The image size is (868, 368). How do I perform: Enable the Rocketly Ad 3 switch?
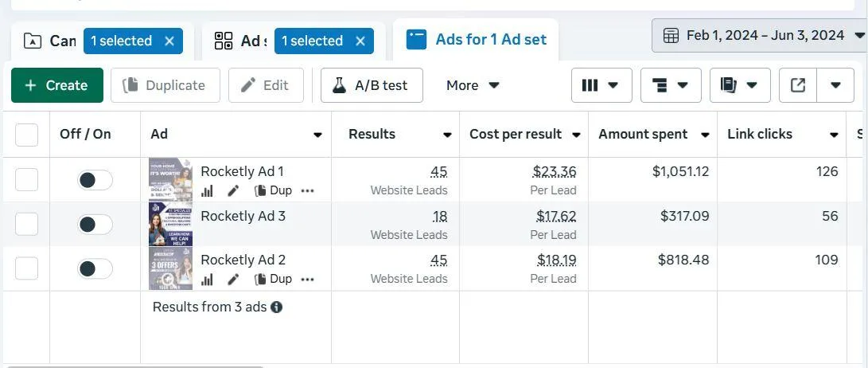pos(95,225)
